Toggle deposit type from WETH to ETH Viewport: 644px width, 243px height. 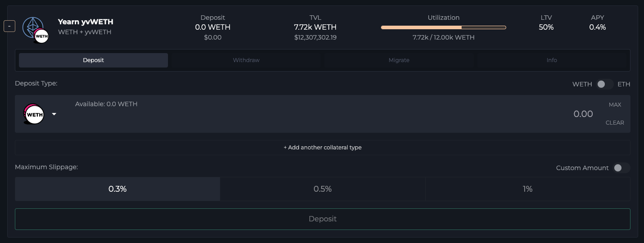click(x=604, y=84)
